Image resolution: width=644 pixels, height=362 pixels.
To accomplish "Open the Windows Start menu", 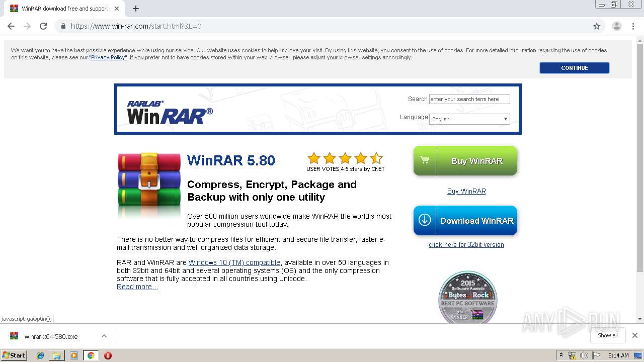I will [x=14, y=355].
